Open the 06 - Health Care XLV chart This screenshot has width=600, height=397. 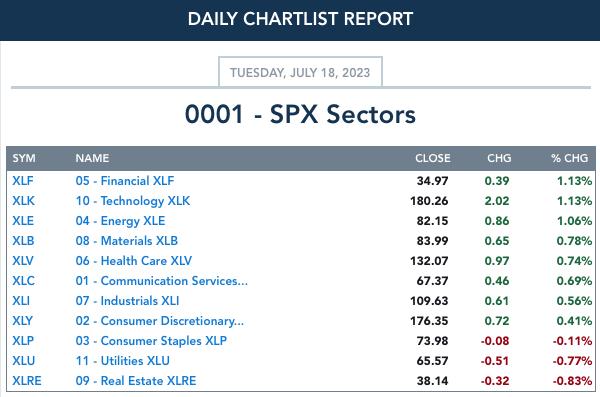click(x=134, y=261)
